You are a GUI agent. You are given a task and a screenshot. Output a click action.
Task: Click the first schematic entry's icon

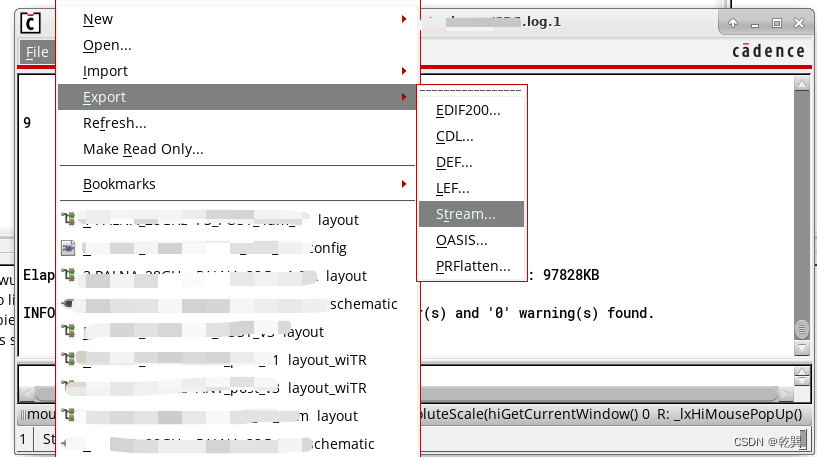coord(68,303)
